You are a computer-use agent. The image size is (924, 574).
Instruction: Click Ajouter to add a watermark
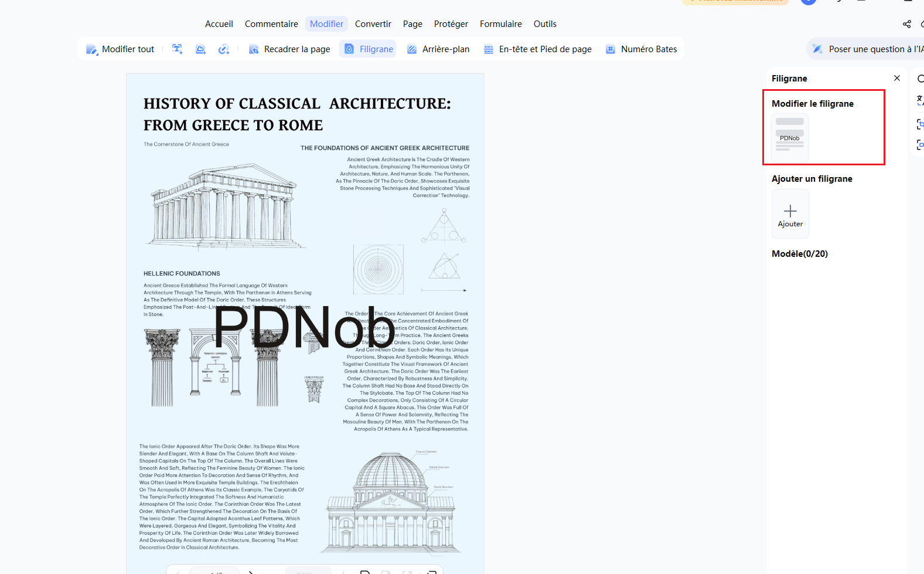(790, 214)
